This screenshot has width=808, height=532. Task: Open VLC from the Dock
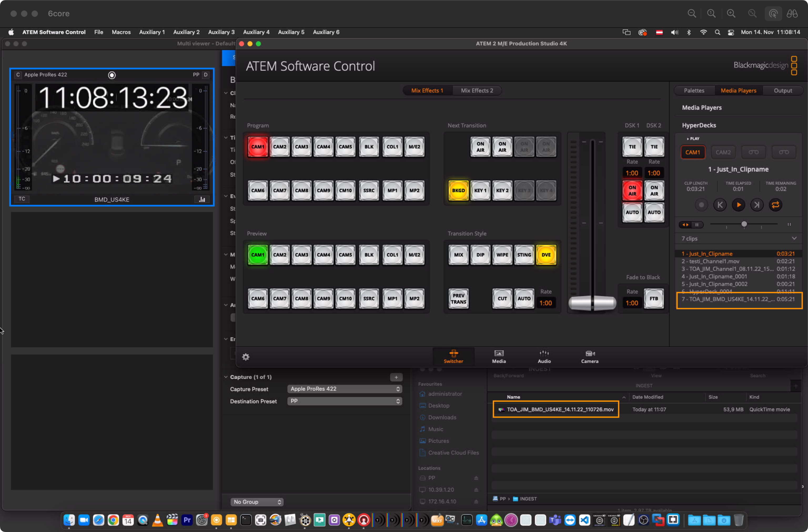coord(158,520)
